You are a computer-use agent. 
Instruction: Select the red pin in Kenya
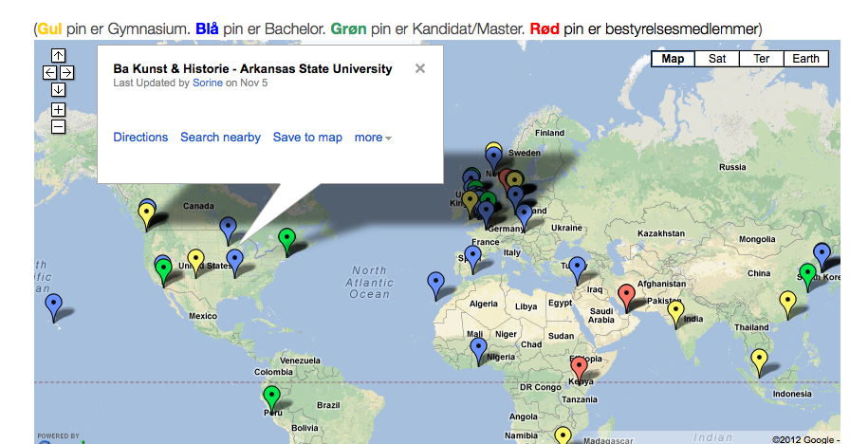point(580,366)
